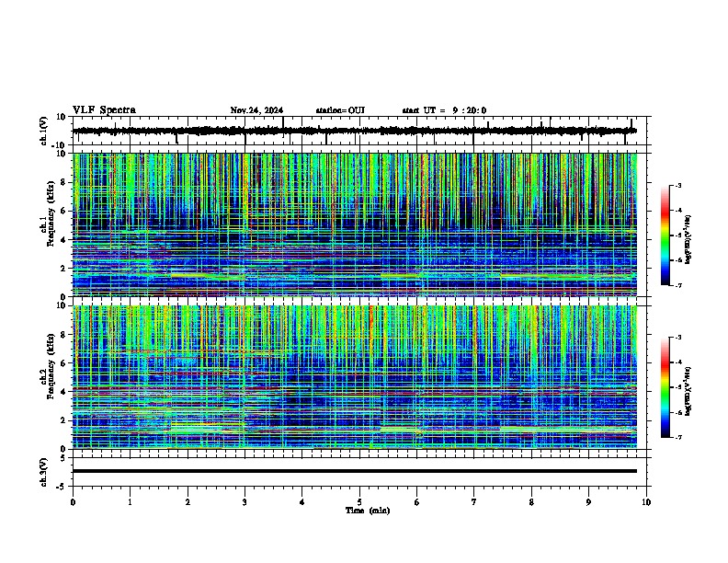Screen dimensions: 728x563
Task: Click the "ch.1(V)" waveform axis label
Action: point(44,131)
